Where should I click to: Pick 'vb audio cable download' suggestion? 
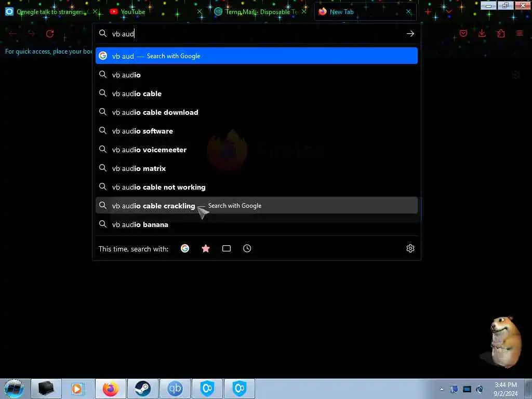click(257, 112)
